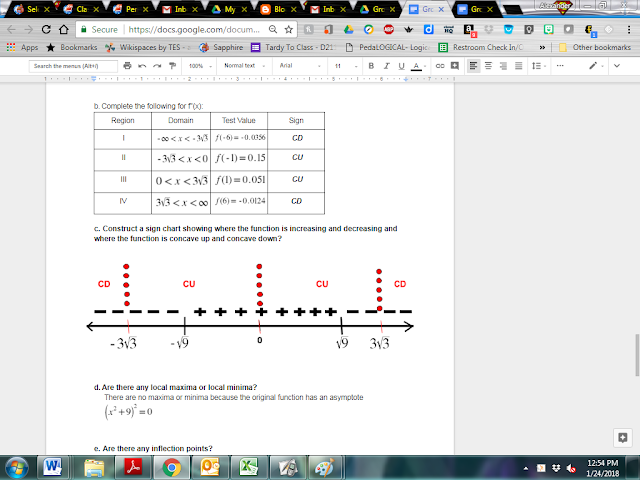Screen dimensions: 640x480
Task: Switch to the Per browser tab
Action: tap(131, 9)
